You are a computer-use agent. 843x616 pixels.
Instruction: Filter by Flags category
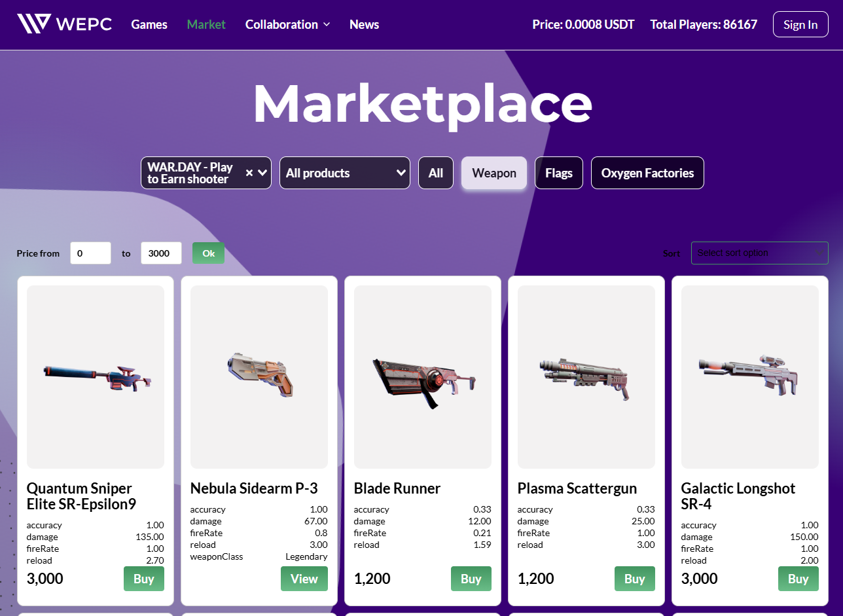[559, 173]
